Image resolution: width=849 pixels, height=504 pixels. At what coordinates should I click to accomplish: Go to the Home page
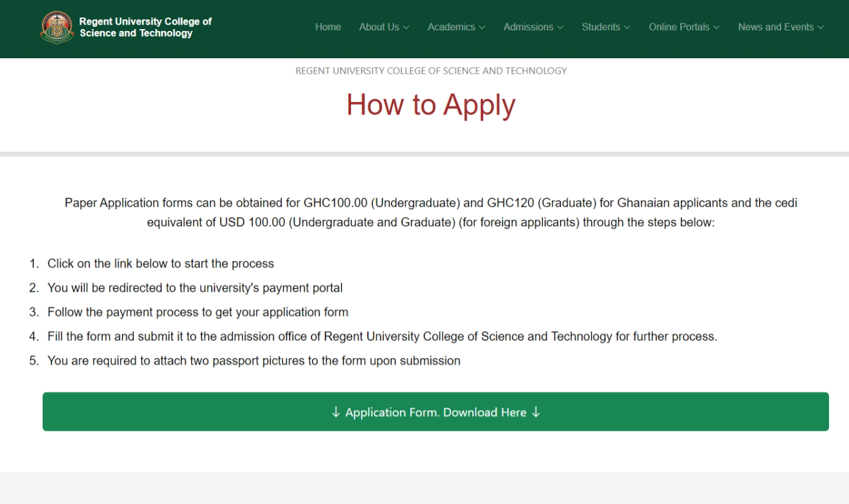point(328,27)
